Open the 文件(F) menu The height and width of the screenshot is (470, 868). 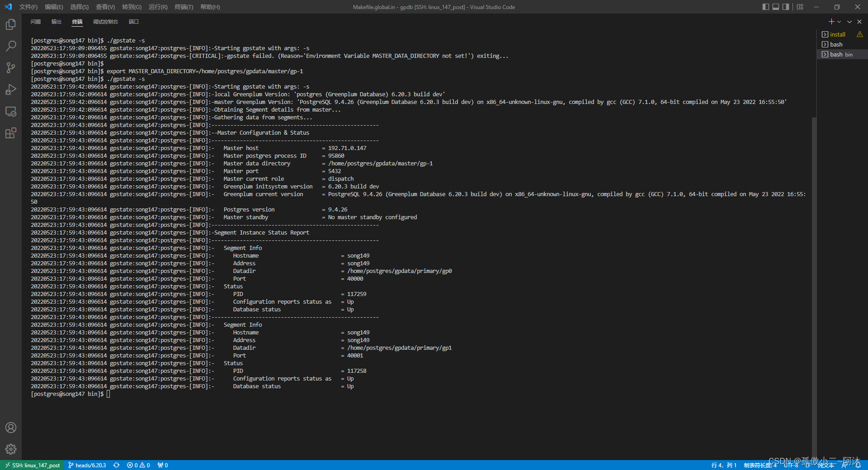[x=28, y=7]
